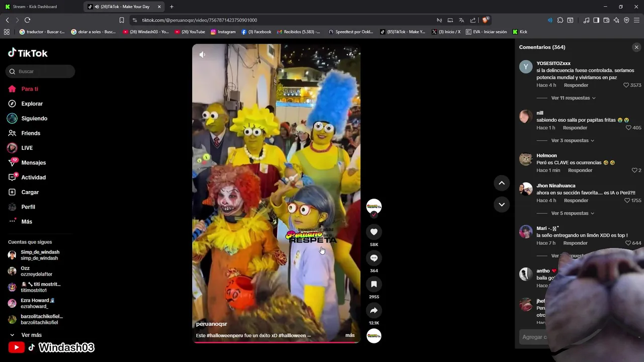The height and width of the screenshot is (362, 644).
Task: Expand Ver 11 respuestas replies
Action: tap(573, 98)
